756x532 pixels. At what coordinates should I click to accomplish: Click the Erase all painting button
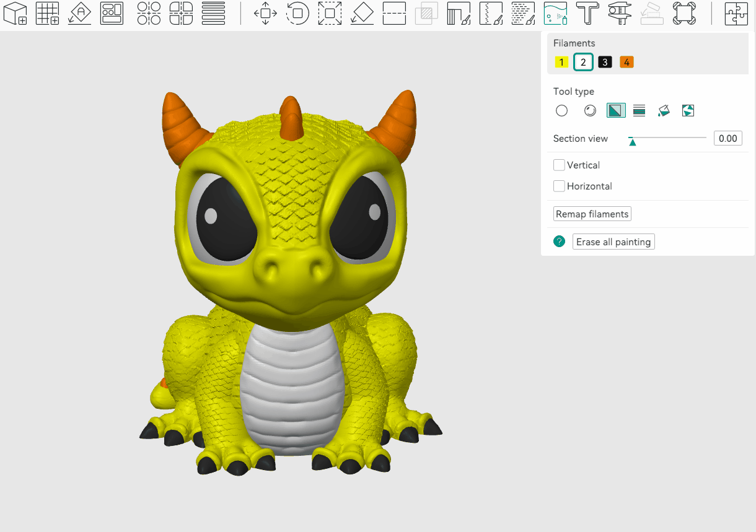click(x=613, y=242)
